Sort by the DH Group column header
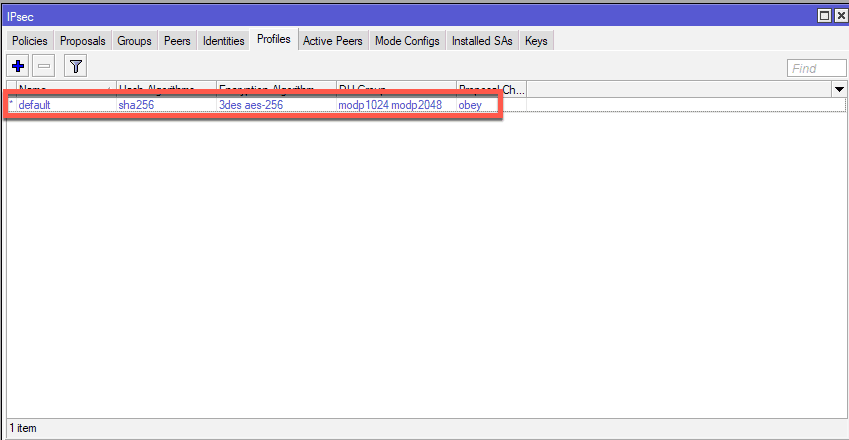This screenshot has height=440, width=849. [x=395, y=90]
